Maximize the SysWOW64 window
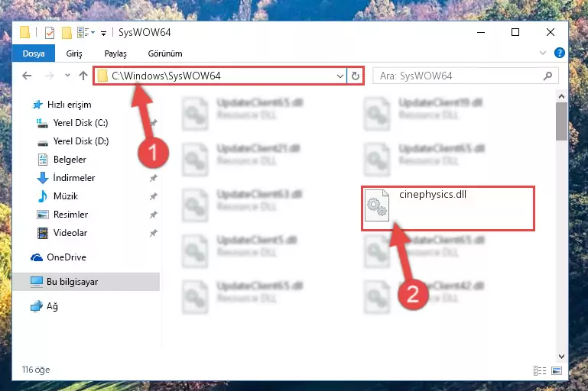The image size is (588, 391). [515, 32]
